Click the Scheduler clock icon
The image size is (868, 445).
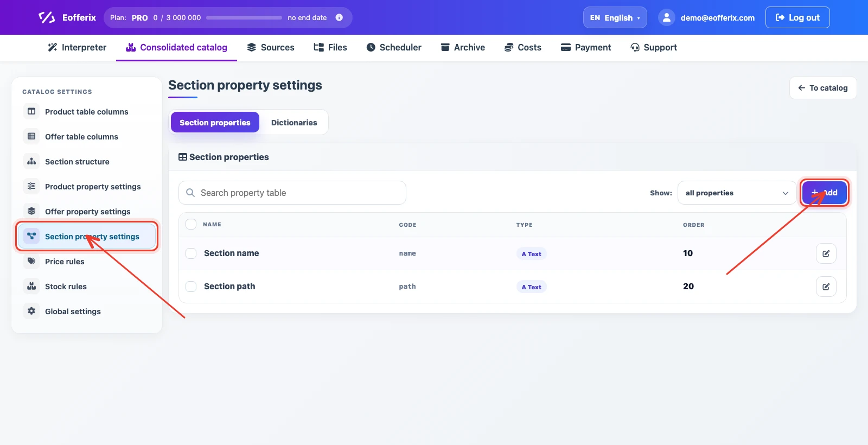click(x=371, y=47)
